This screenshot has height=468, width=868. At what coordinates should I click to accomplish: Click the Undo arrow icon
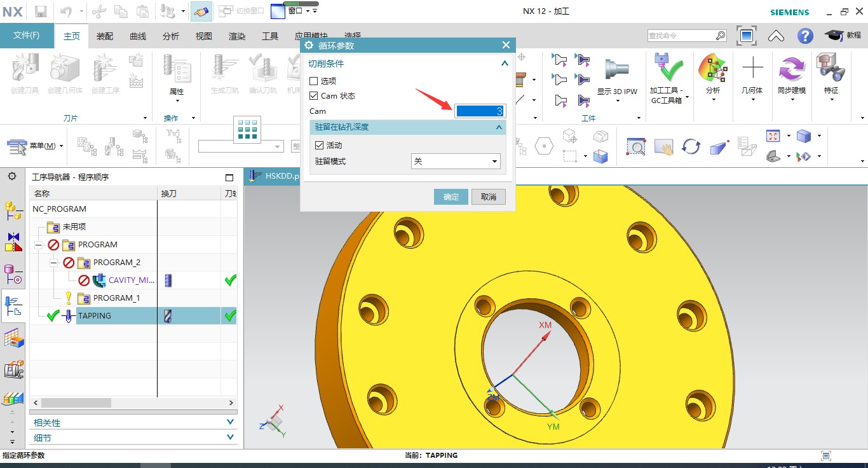(66, 11)
